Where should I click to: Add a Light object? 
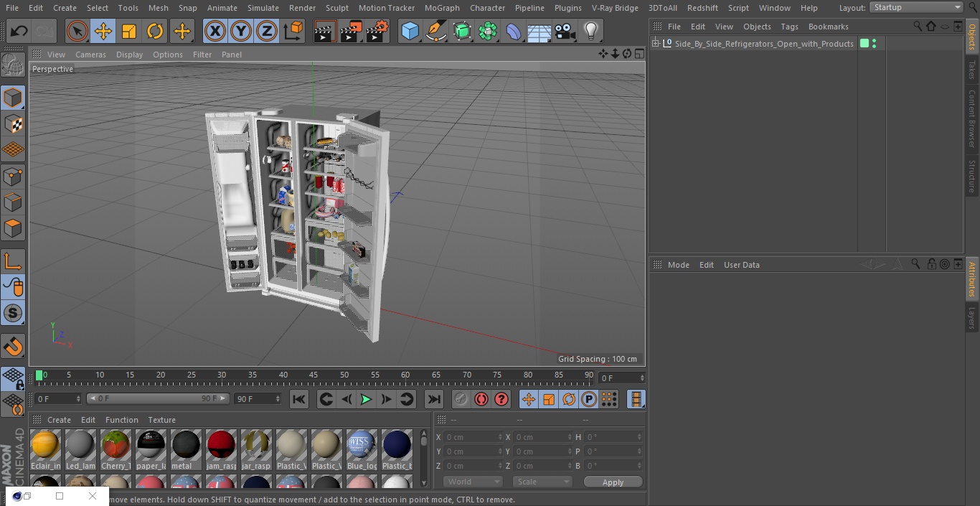(591, 31)
